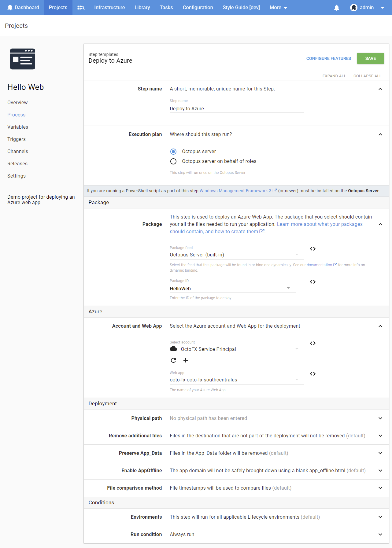Refresh the Azure accounts list
This screenshot has height=548, width=392.
pyautogui.click(x=173, y=360)
